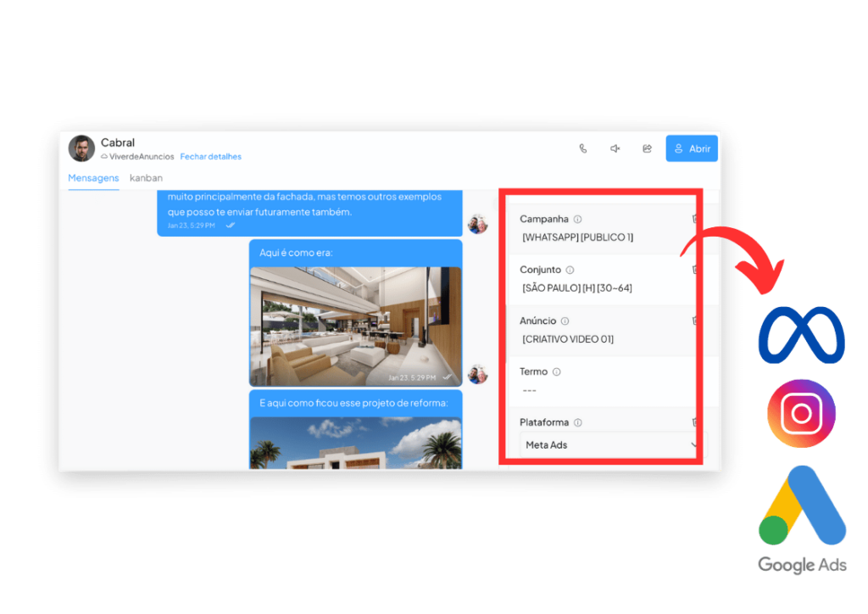The width and height of the screenshot is (868, 614).
Task: Click the phone call icon in header
Action: (x=582, y=148)
